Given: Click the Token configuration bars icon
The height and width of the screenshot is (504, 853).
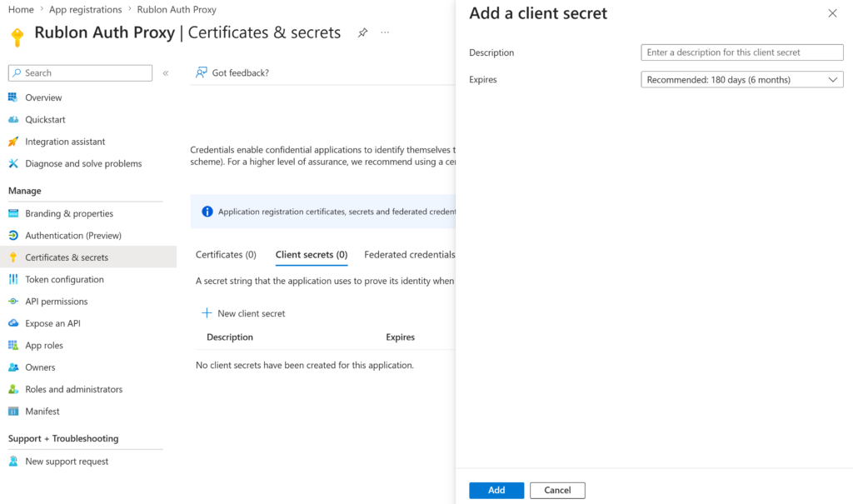Looking at the screenshot, I should click(x=13, y=279).
